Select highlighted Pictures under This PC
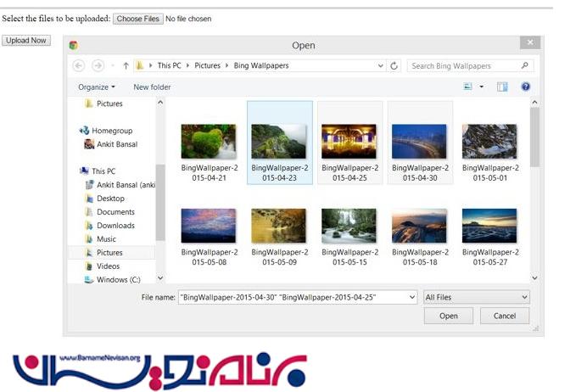Viewport: 587px width, 392px height. 111,252
